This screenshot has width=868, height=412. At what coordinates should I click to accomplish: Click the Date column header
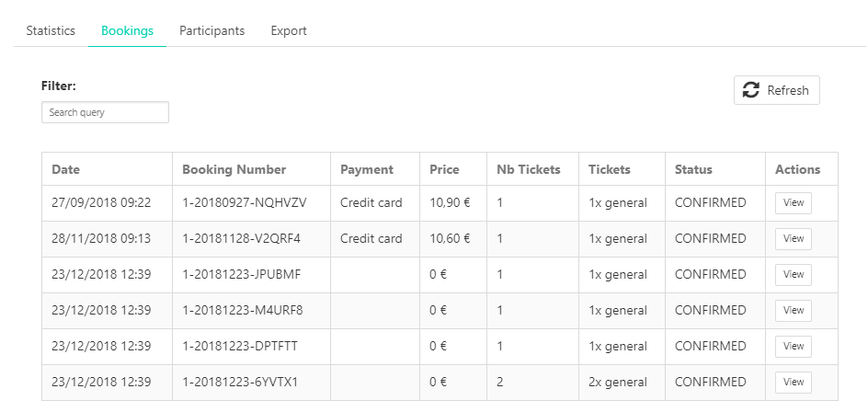point(66,169)
